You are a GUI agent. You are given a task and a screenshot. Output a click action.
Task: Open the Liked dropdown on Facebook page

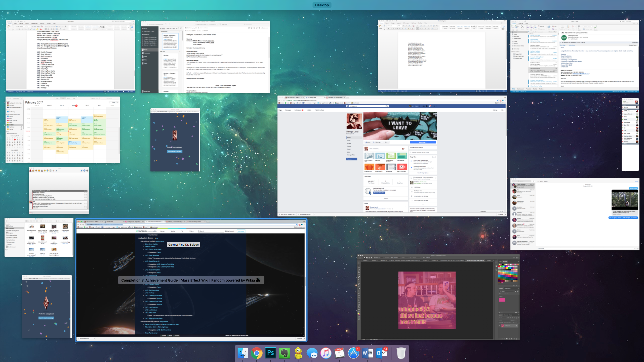click(x=369, y=142)
